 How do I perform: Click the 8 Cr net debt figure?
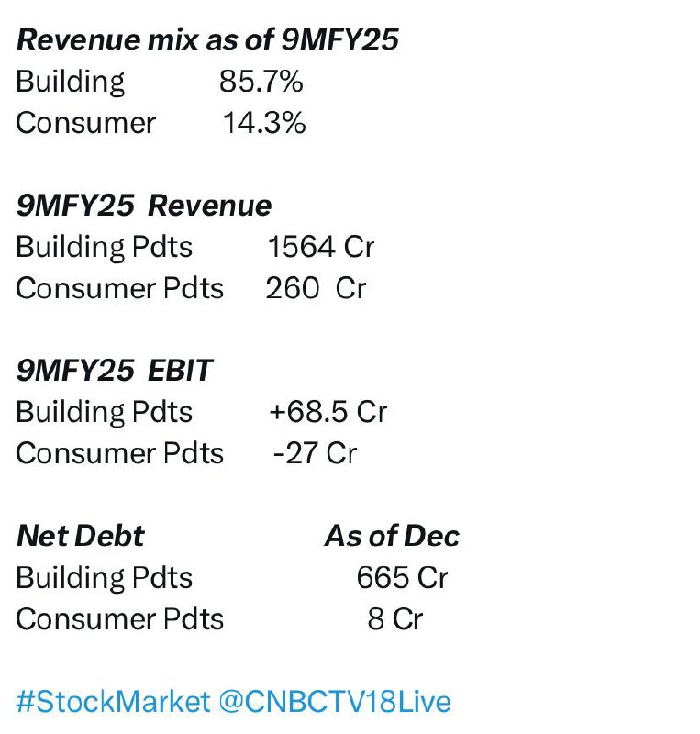pos(395,618)
